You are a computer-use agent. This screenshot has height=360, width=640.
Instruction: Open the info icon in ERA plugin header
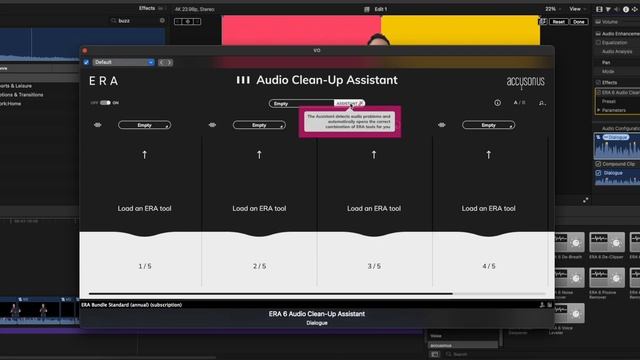coord(497,103)
